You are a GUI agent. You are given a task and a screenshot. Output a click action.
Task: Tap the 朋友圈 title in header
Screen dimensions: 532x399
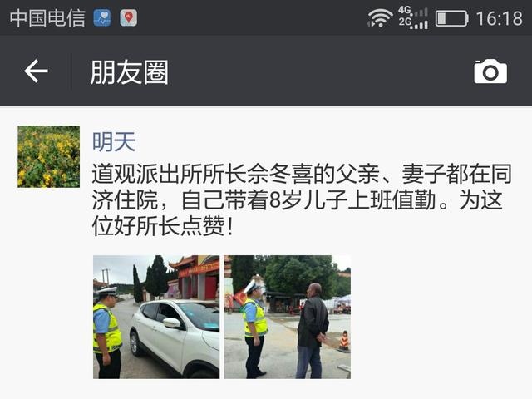pyautogui.click(x=130, y=72)
